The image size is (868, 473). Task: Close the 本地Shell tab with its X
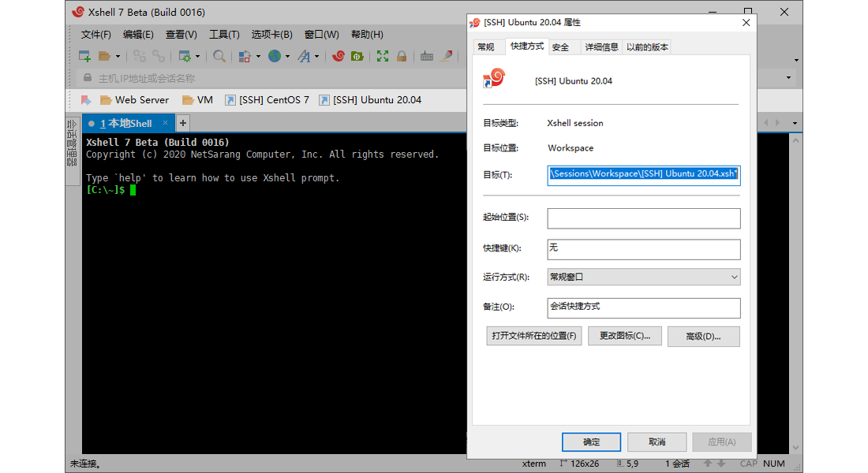pos(165,123)
